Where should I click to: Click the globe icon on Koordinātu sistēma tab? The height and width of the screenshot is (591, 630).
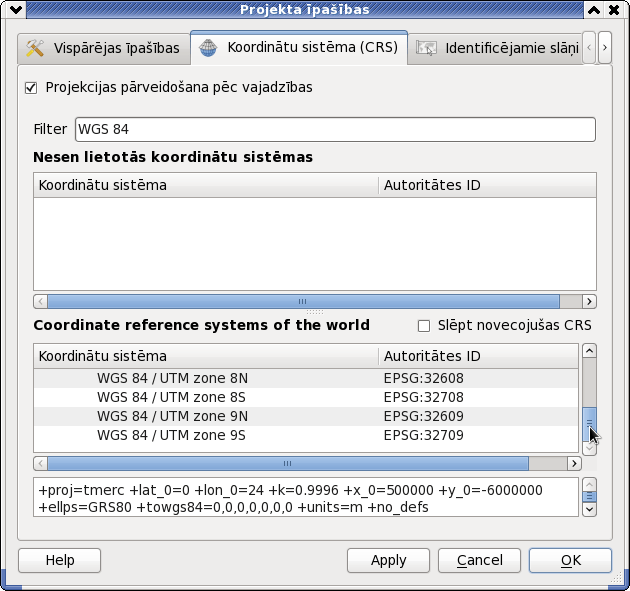[208, 48]
